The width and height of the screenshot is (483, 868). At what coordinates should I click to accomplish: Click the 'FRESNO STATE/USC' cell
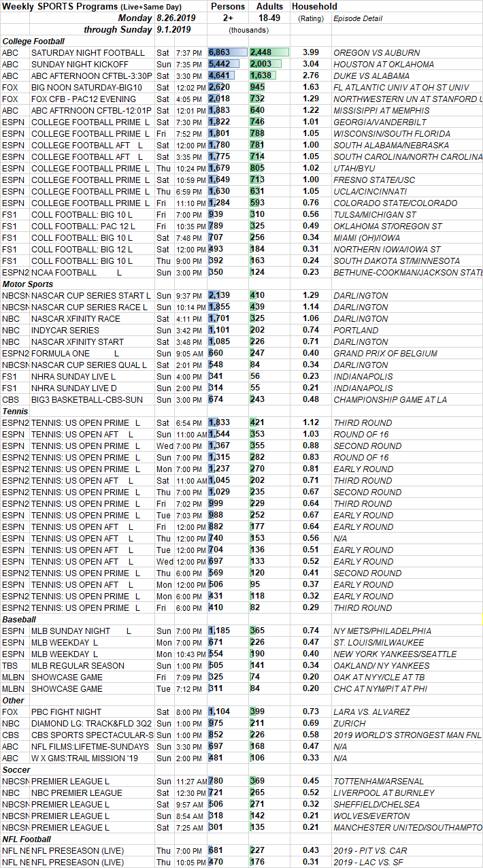tap(371, 180)
